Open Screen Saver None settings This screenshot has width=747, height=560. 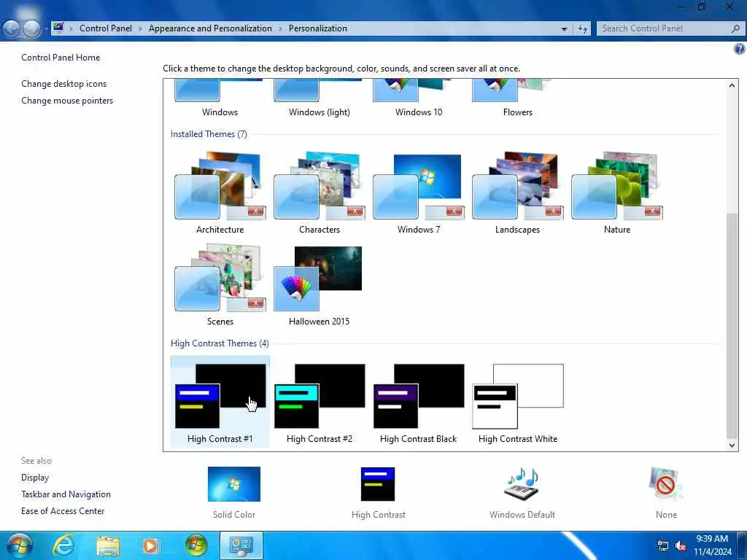(666, 493)
